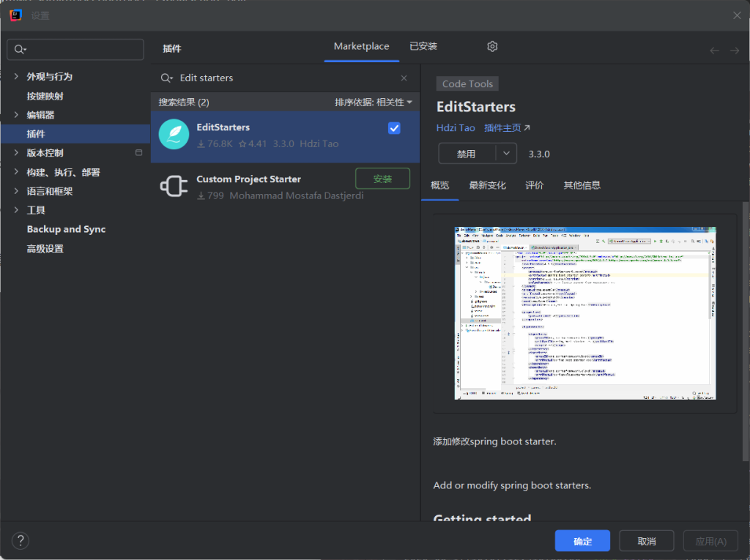
Task: Click the Add or modify spring boot starters text
Action: pos(512,485)
